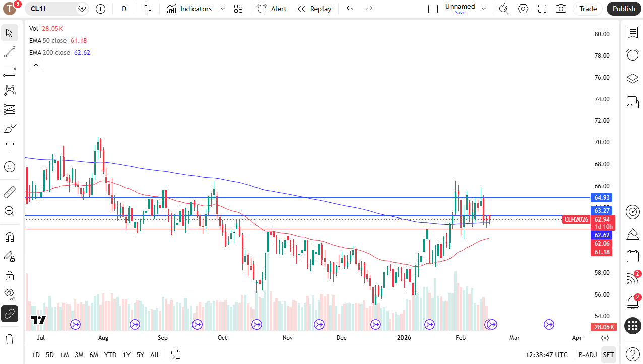Screen dimensions: 643x364
Task: Open the news feed icon with badge
Action: pyautogui.click(x=633, y=279)
